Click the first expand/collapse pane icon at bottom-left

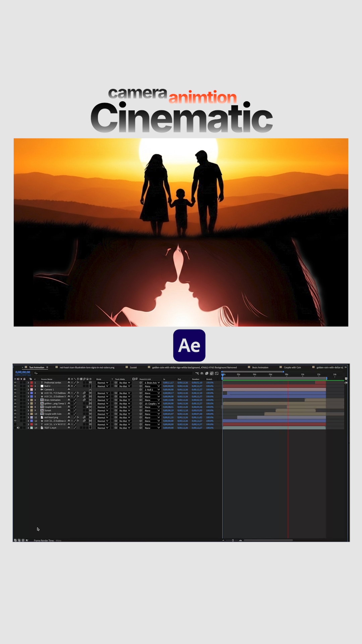[x=15, y=540]
